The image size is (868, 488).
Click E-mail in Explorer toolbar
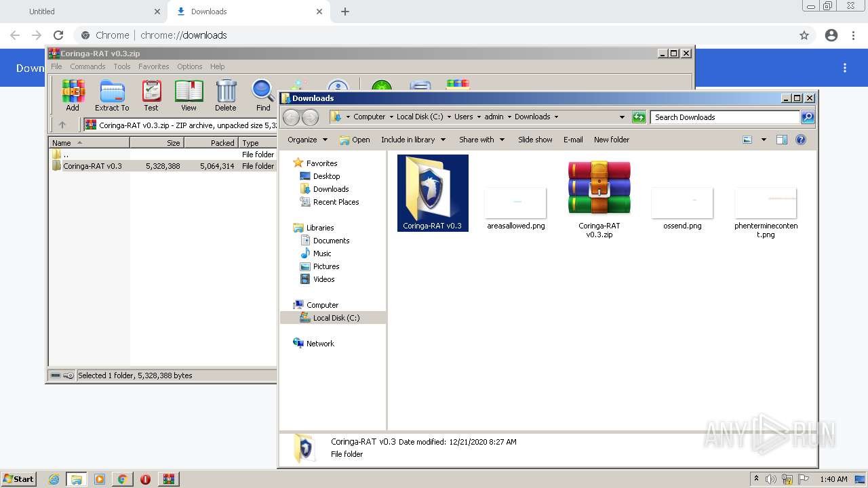pos(573,140)
